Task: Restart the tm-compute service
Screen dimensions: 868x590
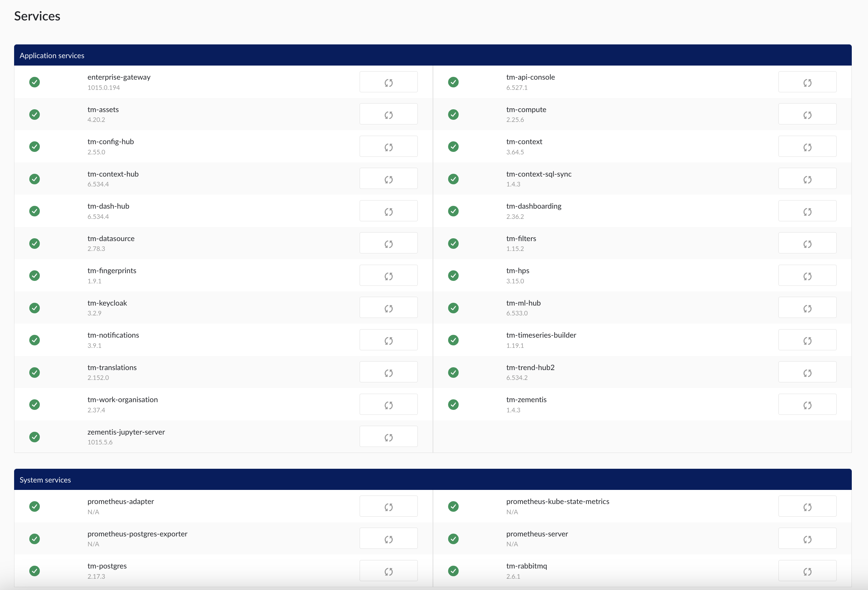Action: click(807, 114)
